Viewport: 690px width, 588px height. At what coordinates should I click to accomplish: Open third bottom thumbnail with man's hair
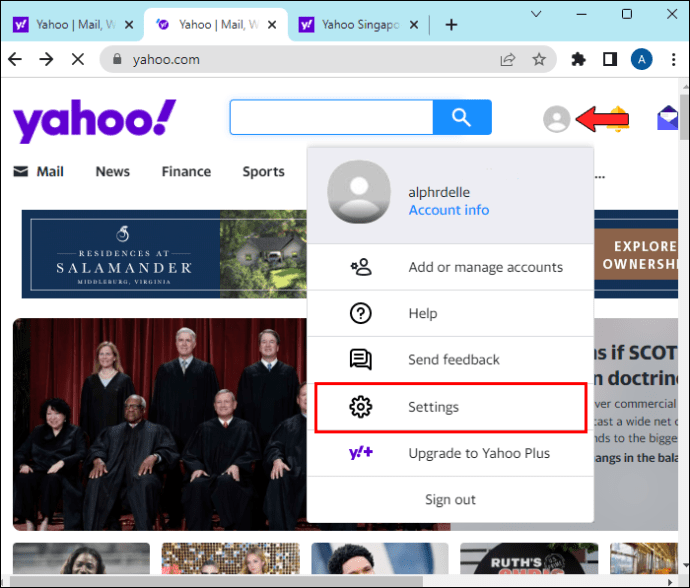(x=380, y=558)
